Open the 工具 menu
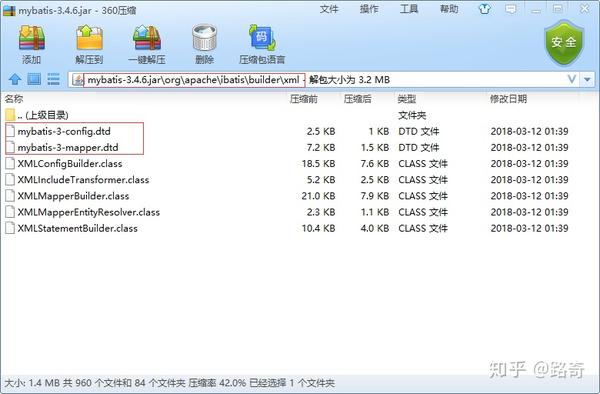The height and width of the screenshot is (394, 600). pos(409,9)
